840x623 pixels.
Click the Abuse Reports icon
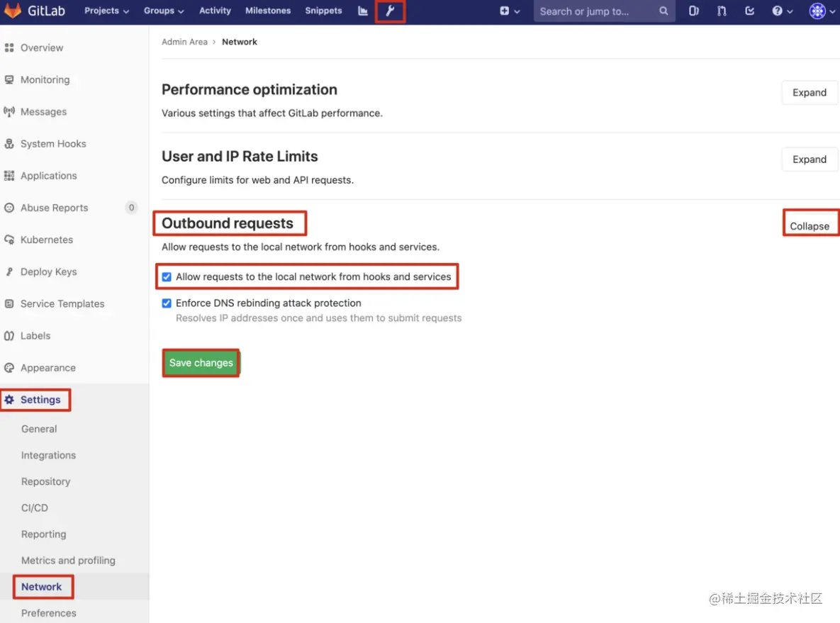[x=9, y=208]
